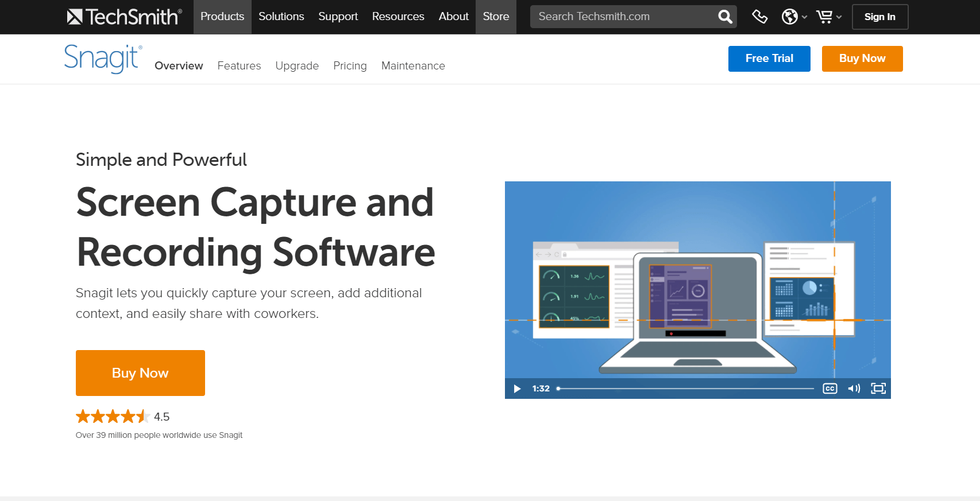Click the header Buy Now button
Screen dimensions: 980x501
click(862, 59)
